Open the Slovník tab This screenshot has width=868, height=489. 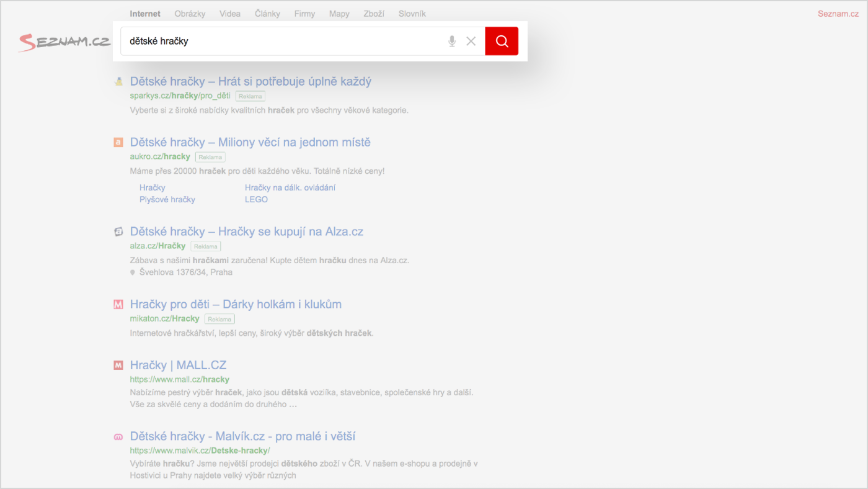click(x=412, y=14)
